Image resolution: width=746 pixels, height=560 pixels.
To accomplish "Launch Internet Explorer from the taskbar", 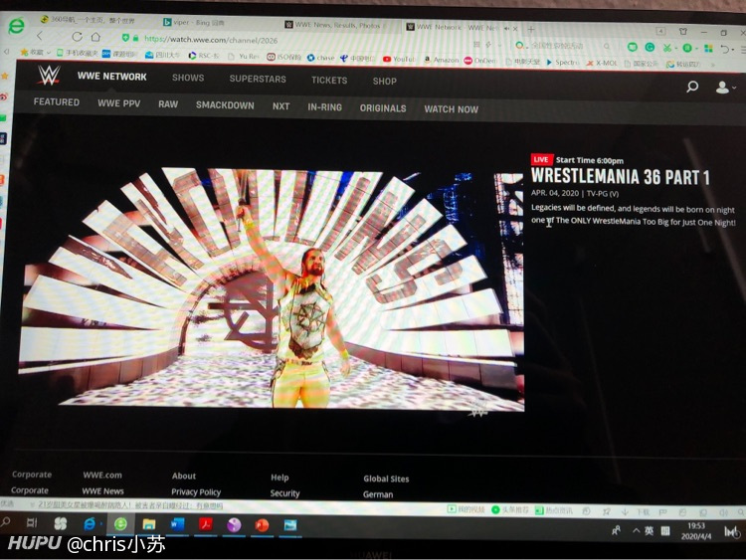I will click(x=90, y=524).
